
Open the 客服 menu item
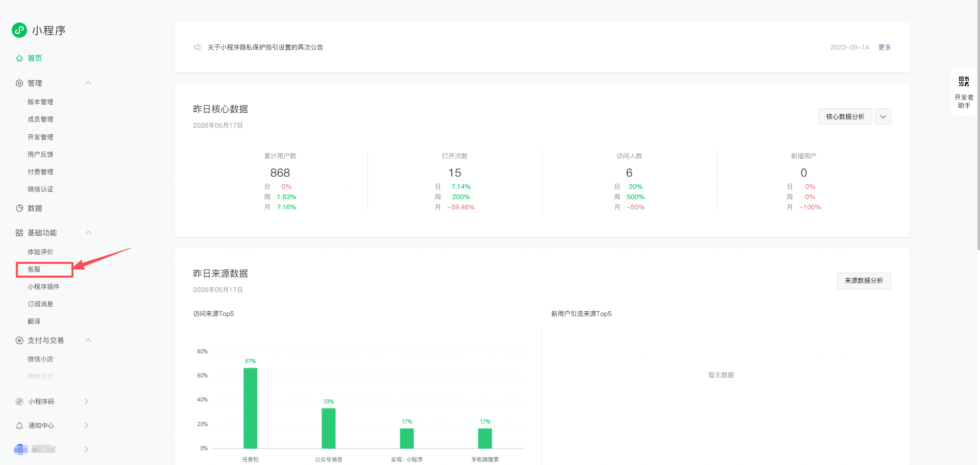34,270
